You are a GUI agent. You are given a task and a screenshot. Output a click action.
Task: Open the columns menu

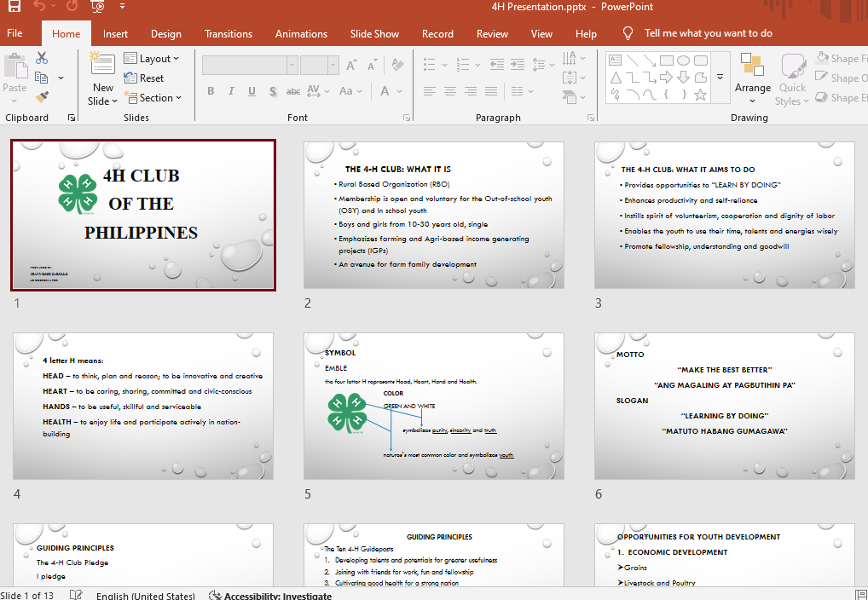click(522, 91)
